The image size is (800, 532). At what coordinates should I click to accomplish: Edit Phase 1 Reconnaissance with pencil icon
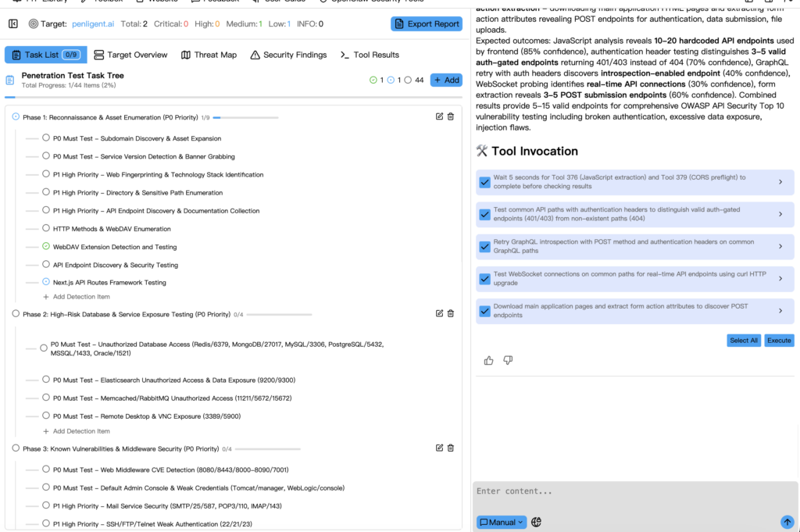(439, 117)
